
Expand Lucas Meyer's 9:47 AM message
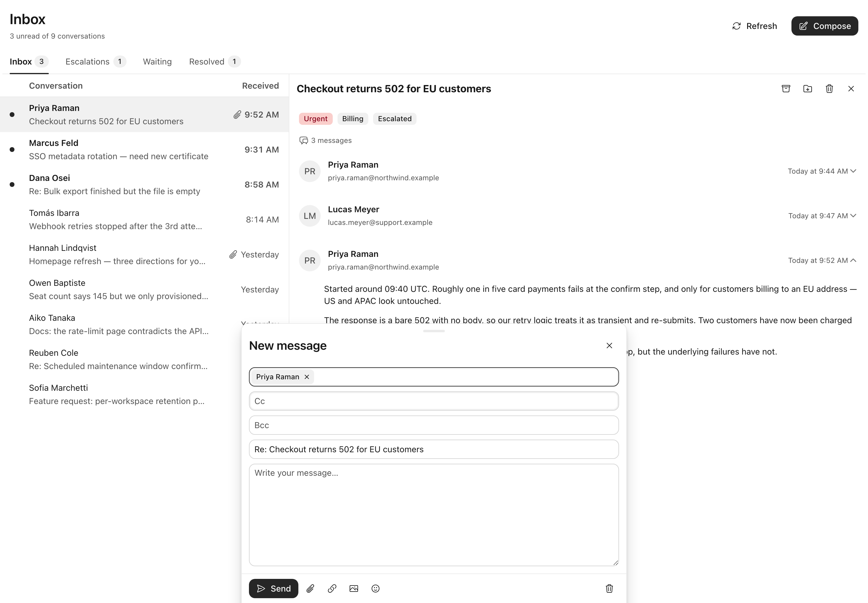point(853,216)
